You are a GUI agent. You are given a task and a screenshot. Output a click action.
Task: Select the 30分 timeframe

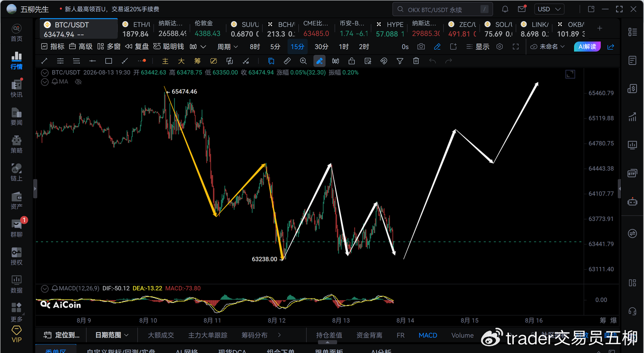pos(321,47)
